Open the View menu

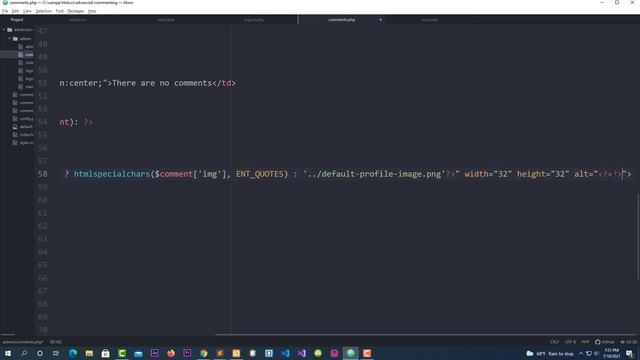coord(27,11)
